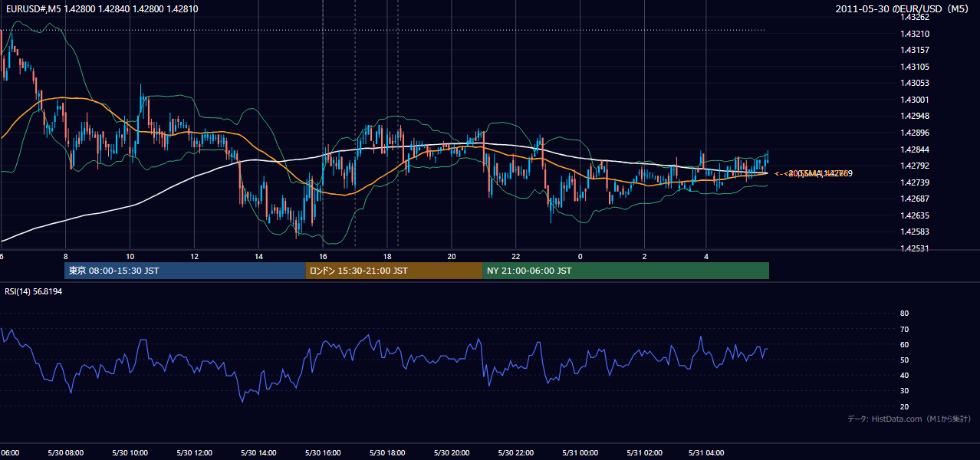Viewport: 980px width, 460px height.
Task: Click the 5/31 00:00 bottom time label
Action: tap(580, 453)
